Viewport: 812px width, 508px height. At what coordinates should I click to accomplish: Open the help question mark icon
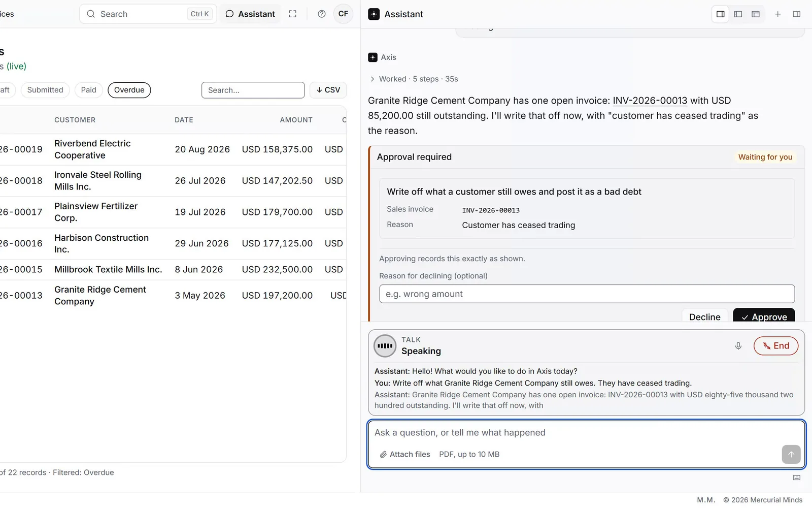(x=321, y=14)
